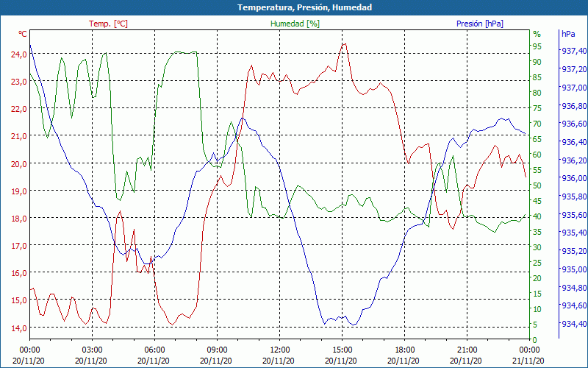The height and width of the screenshot is (368, 588).
Task: Click the "936,20" pressure axis value
Action: (x=574, y=160)
